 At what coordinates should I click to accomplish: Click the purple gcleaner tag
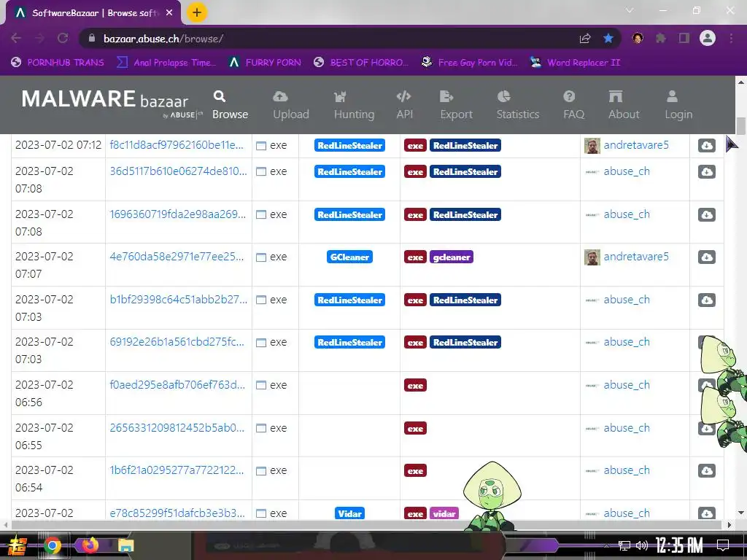(451, 257)
